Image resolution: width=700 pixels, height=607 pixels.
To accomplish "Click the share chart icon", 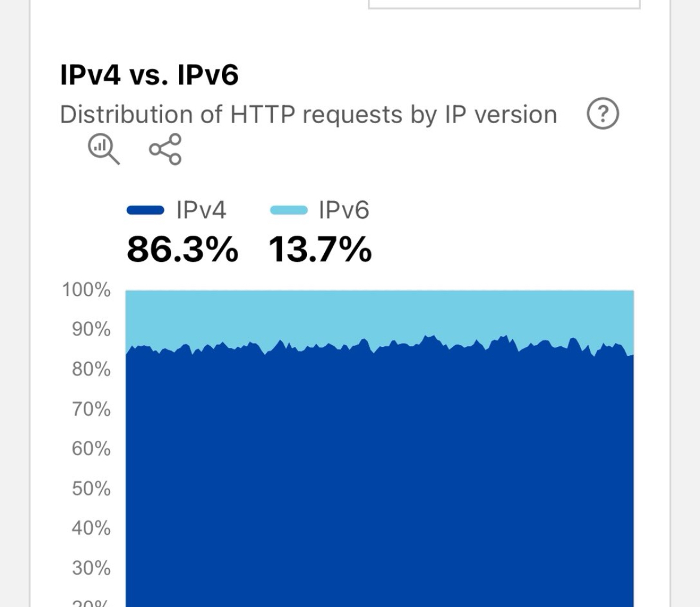I will point(165,149).
